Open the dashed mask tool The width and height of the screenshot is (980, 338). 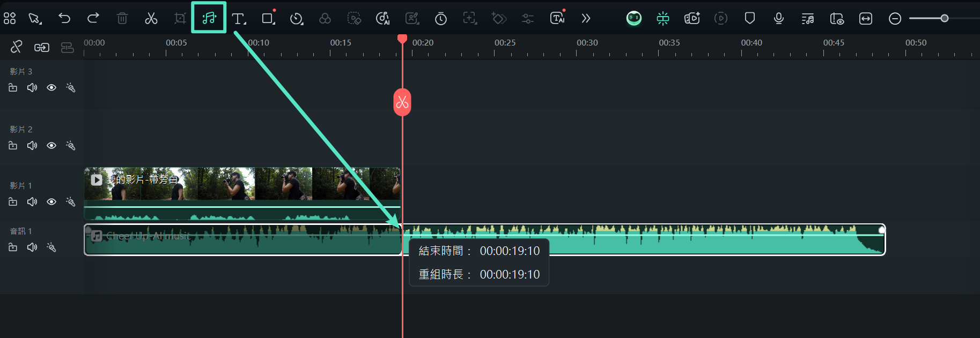[354, 19]
